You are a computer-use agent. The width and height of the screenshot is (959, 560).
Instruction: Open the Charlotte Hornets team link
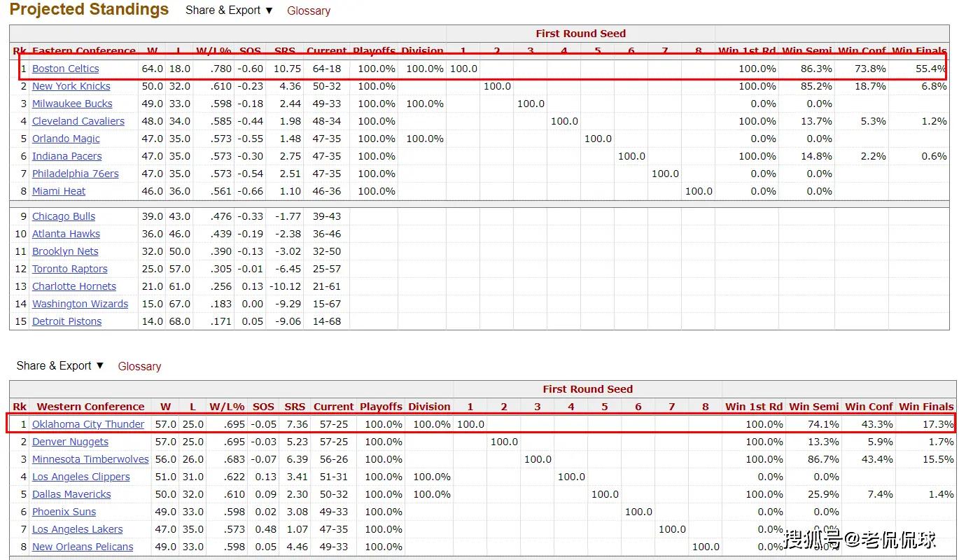pyautogui.click(x=74, y=286)
